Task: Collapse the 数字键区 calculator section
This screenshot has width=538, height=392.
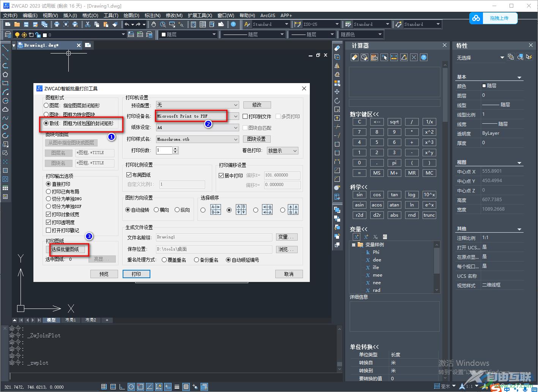Action: tap(364, 114)
